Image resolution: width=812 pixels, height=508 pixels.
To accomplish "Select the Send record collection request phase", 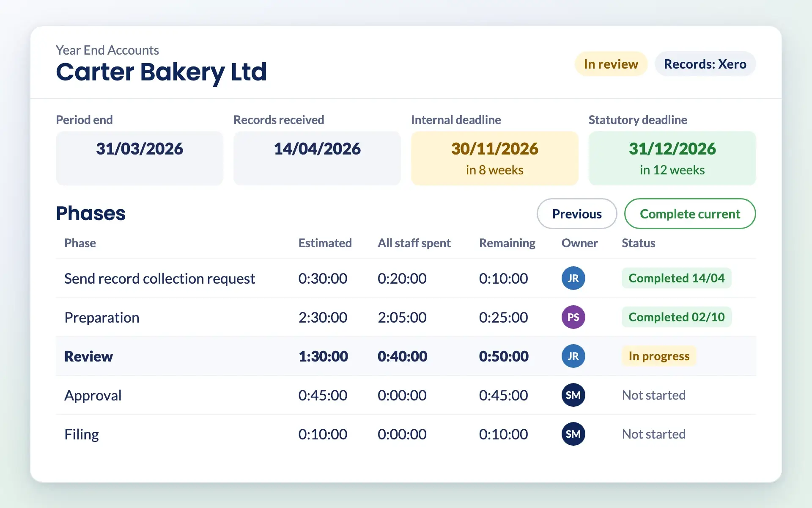I will pos(159,279).
